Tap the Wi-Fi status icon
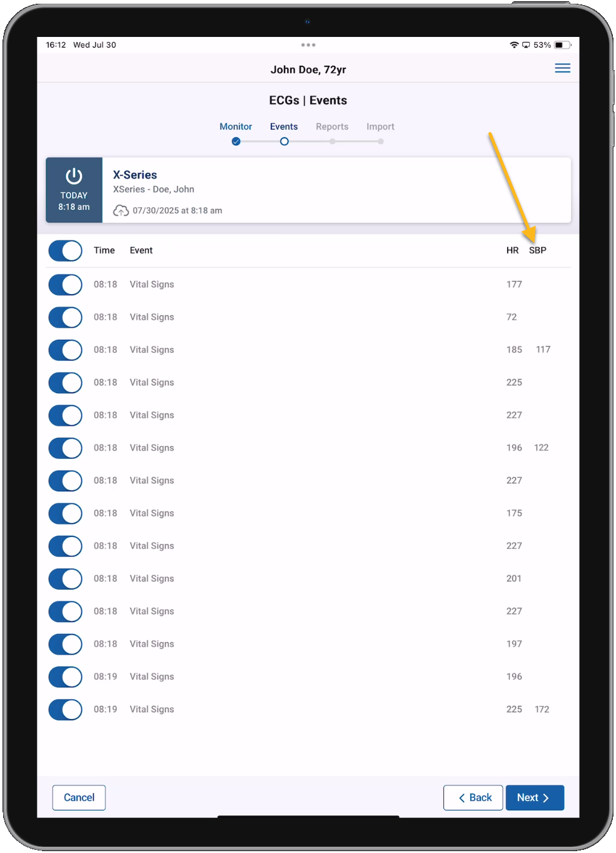 514,45
